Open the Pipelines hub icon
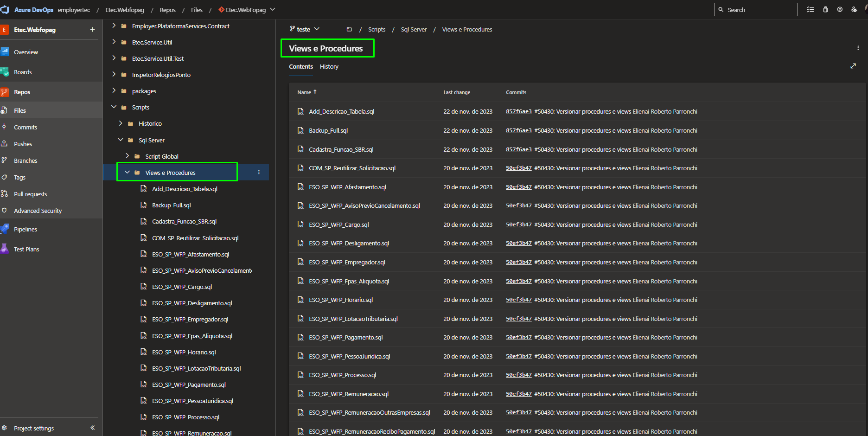Image resolution: width=868 pixels, height=436 pixels. pyautogui.click(x=5, y=229)
